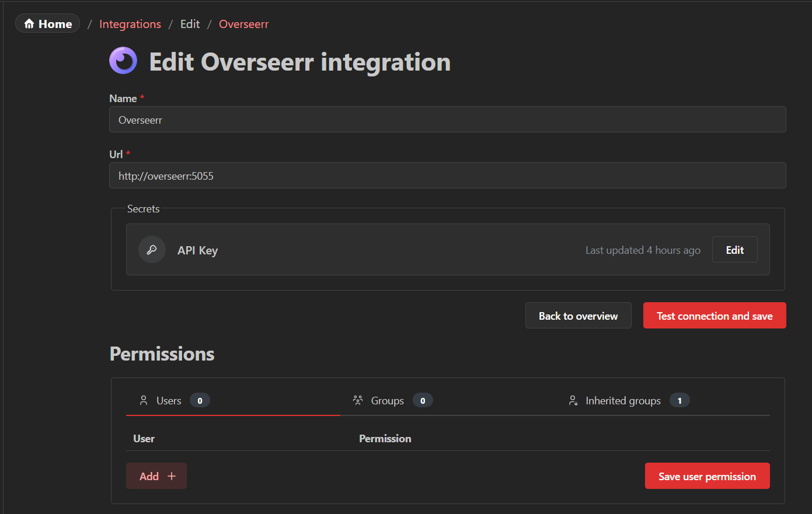Focus the Url input field
The image size is (812, 514).
(x=448, y=176)
